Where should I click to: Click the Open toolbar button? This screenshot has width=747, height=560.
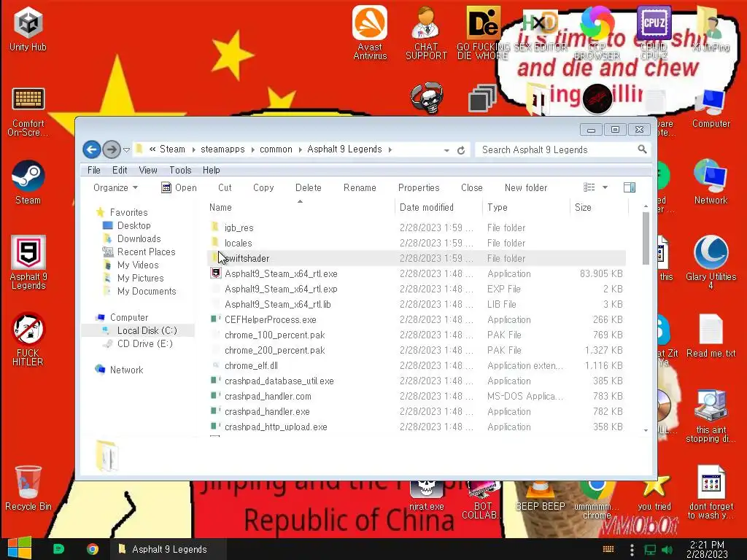pyautogui.click(x=179, y=187)
